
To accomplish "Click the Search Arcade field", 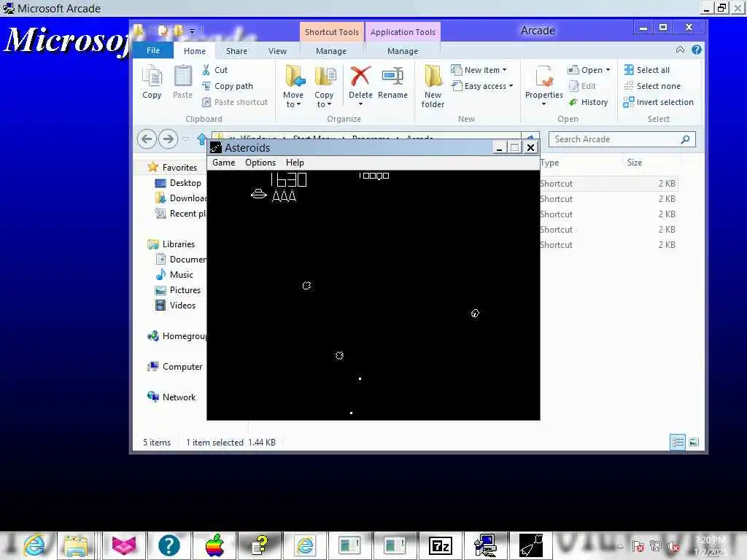I will [622, 139].
